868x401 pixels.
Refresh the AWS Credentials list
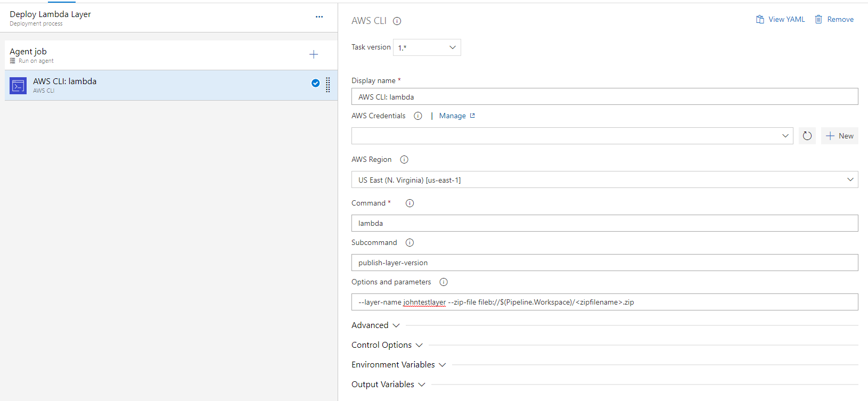click(807, 136)
